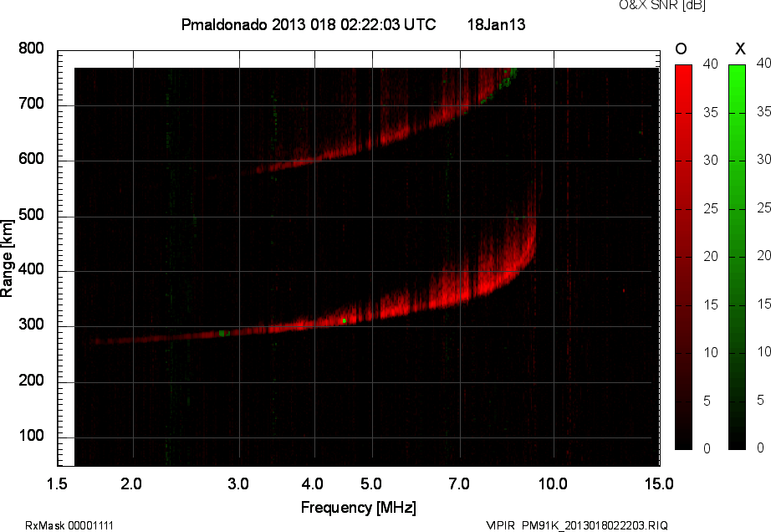Click the green X-mode SNR color bar

(x=737, y=257)
